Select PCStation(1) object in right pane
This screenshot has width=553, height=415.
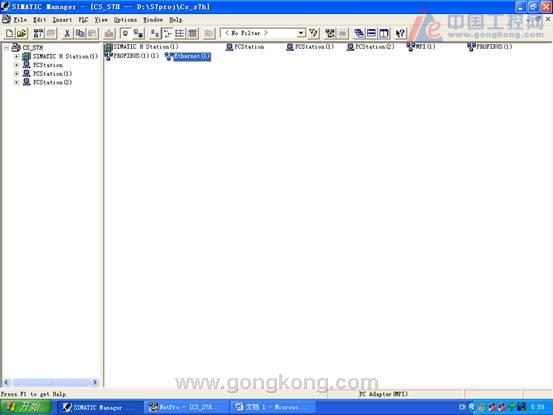tap(310, 47)
